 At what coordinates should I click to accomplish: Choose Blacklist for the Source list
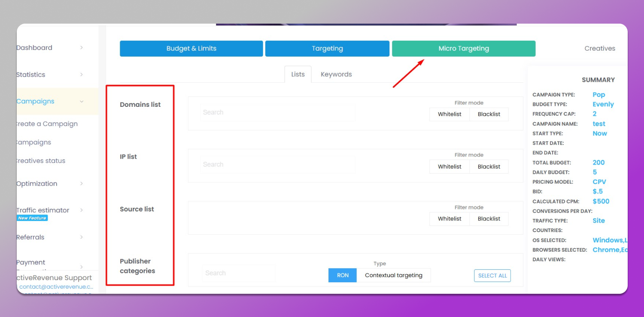coord(489,218)
